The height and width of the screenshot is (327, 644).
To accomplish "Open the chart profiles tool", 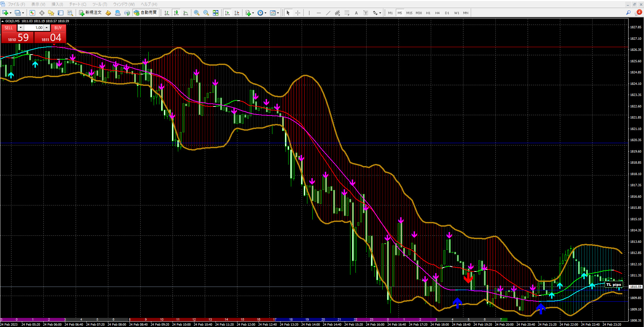I will click(17, 13).
